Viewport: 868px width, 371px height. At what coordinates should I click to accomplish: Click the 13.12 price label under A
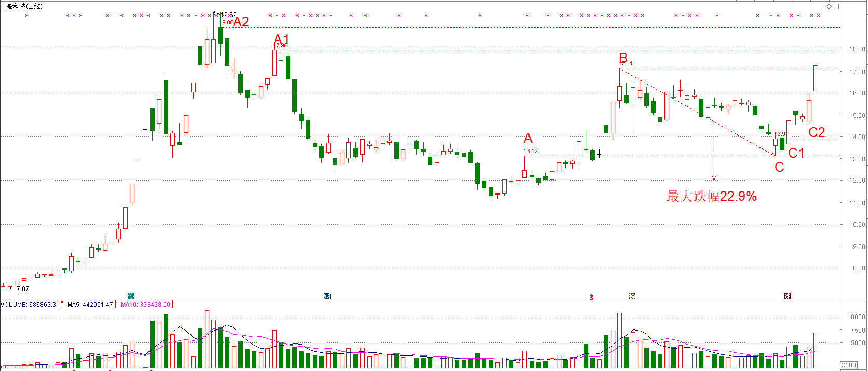(x=531, y=152)
